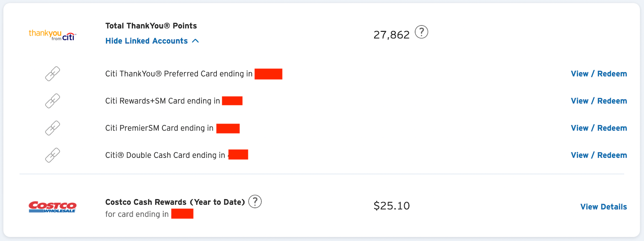The height and width of the screenshot is (241, 644).
Task: Open help icon beside Costco Cash Rewards
Action: point(255,201)
